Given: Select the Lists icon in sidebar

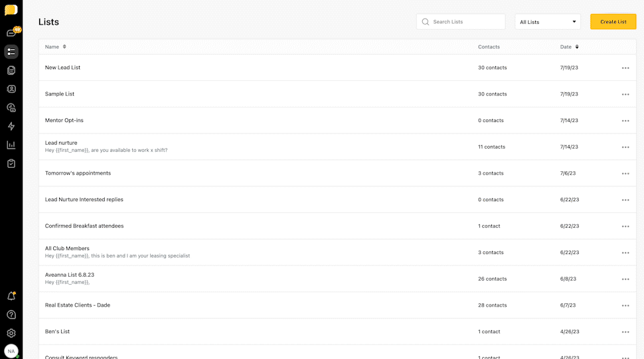Looking at the screenshot, I should (x=11, y=51).
